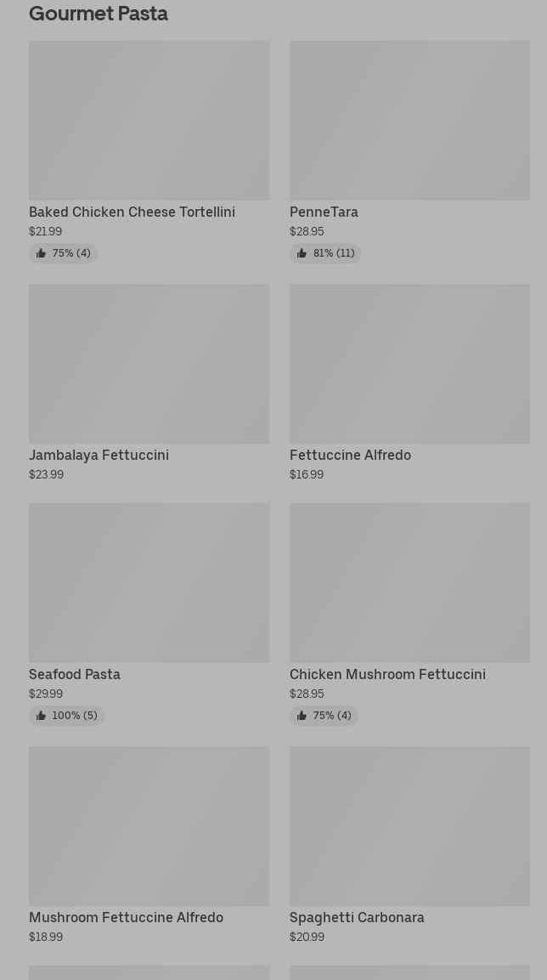The image size is (547, 980).
Task: Click the Jambalaya Fettuccini item name
Action: (x=99, y=456)
